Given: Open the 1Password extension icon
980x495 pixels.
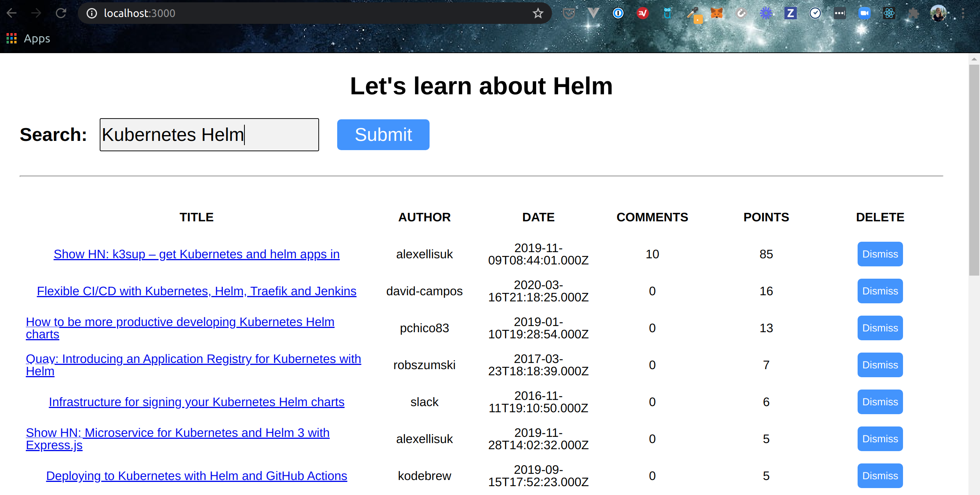Looking at the screenshot, I should coord(618,13).
